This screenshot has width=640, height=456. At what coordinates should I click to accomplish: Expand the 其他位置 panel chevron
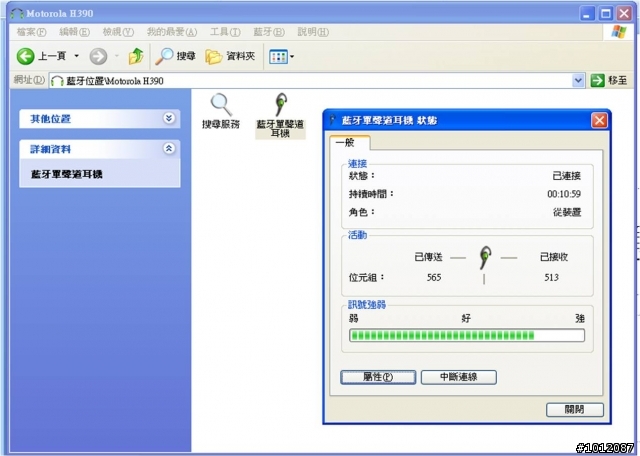(x=169, y=118)
